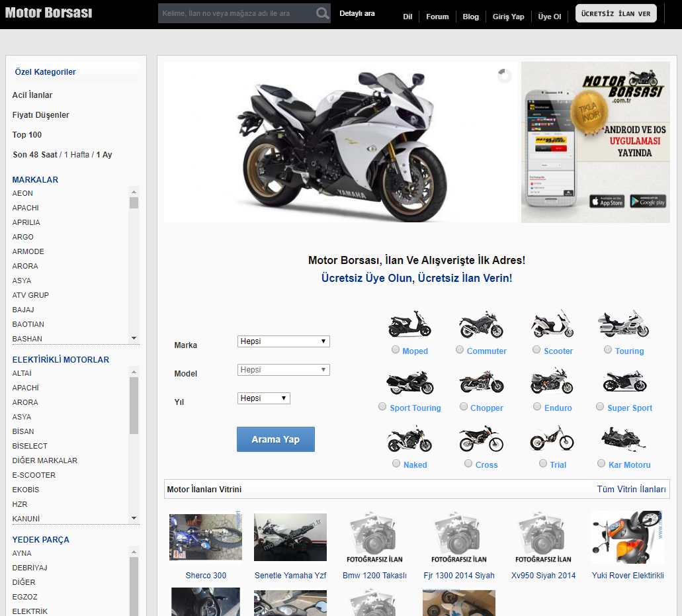The width and height of the screenshot is (682, 616).
Task: Click the Commuter motorcycle icon
Action: pyautogui.click(x=481, y=324)
